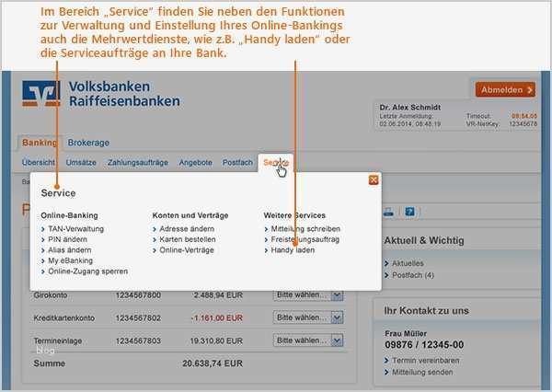Click the Abmelden button
The height and width of the screenshot is (392, 552).
point(505,90)
